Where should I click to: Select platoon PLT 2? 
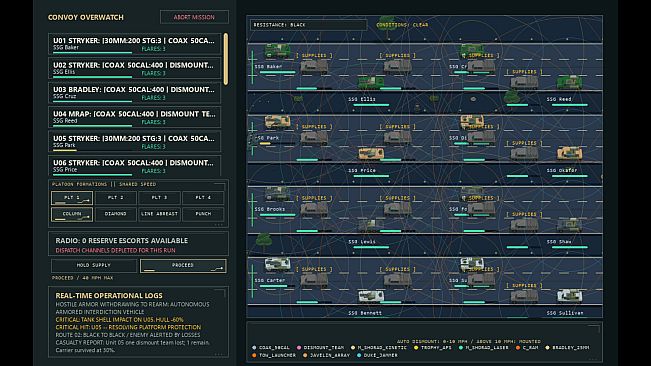coord(115,198)
